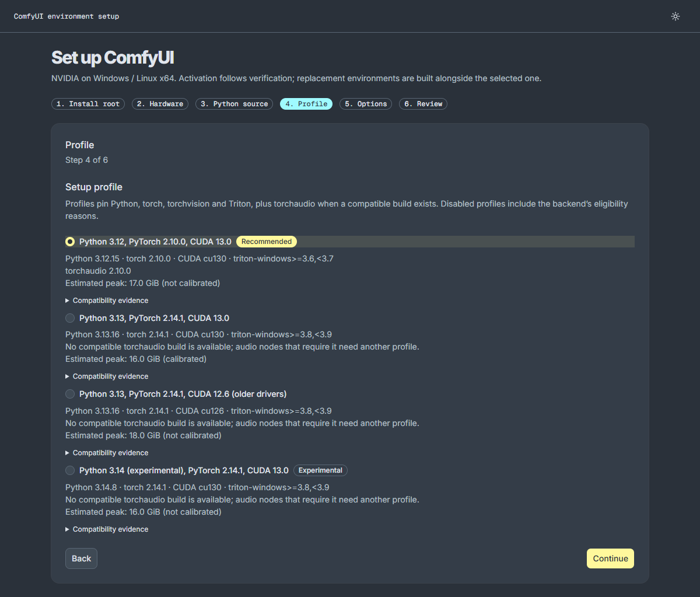Toggle the light/dark theme icon
700x597 pixels.
pos(675,16)
